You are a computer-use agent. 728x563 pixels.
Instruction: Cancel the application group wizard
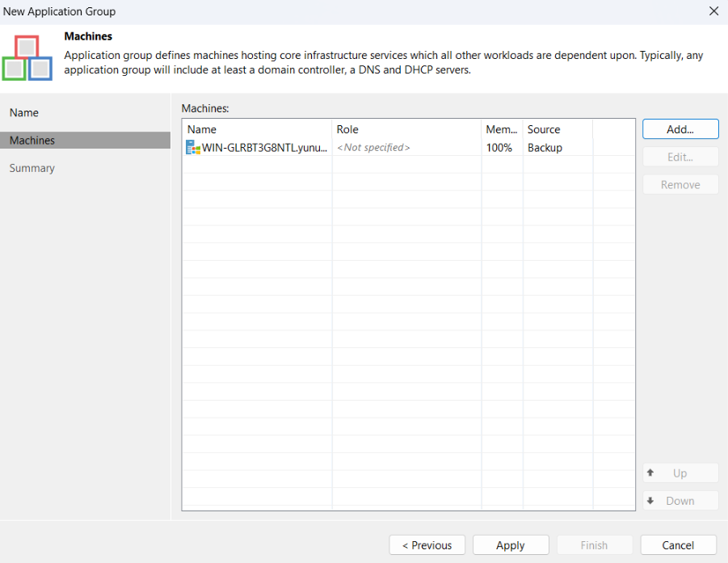678,545
